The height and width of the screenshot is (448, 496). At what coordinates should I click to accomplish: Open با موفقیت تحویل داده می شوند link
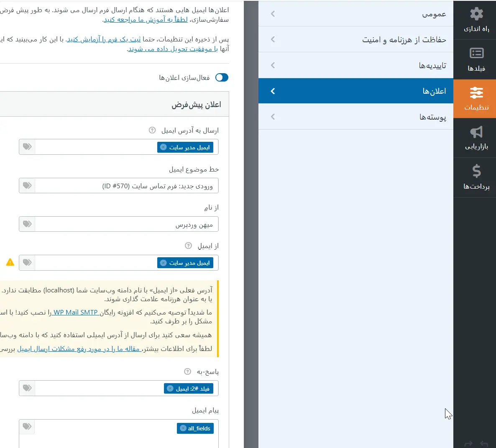[173, 49]
